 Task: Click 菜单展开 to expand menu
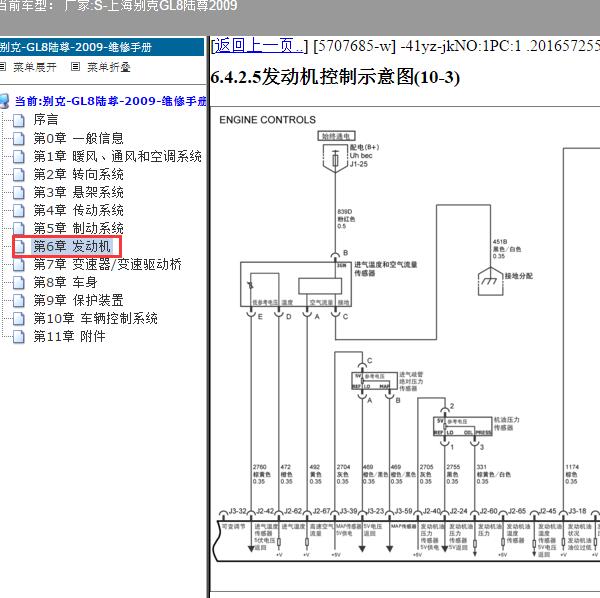[35, 67]
